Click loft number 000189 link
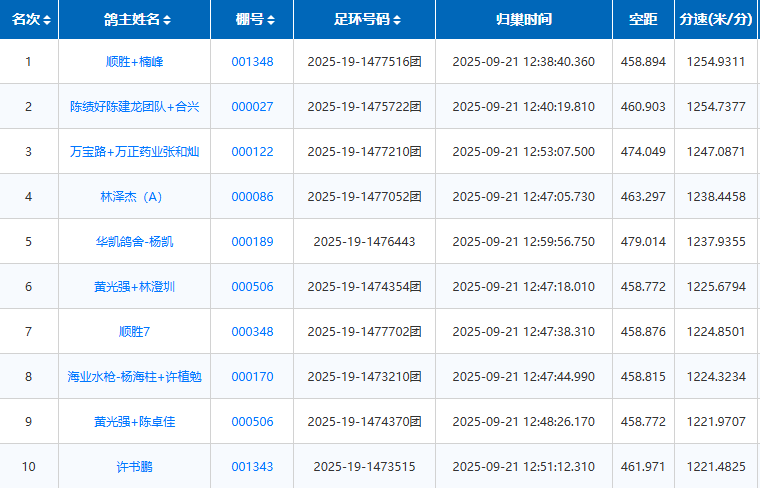 252,242
